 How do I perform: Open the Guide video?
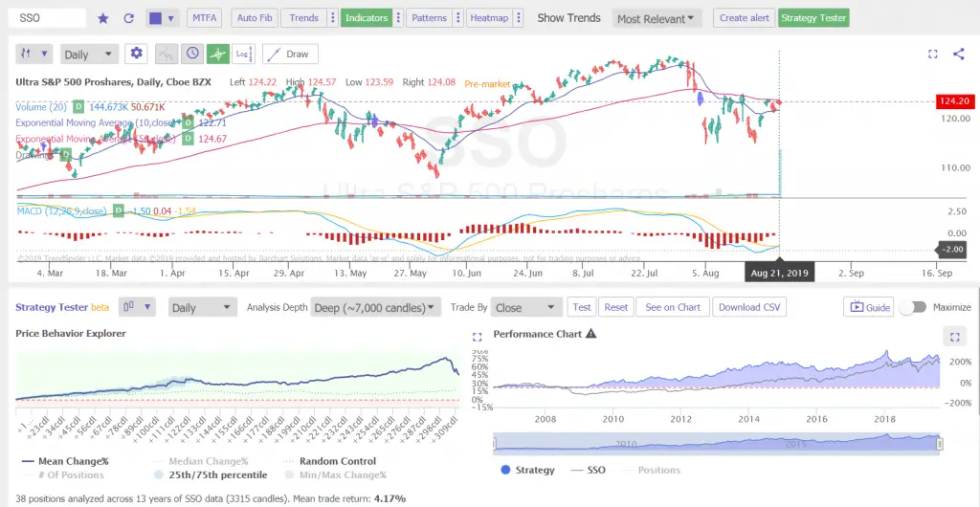(x=868, y=307)
